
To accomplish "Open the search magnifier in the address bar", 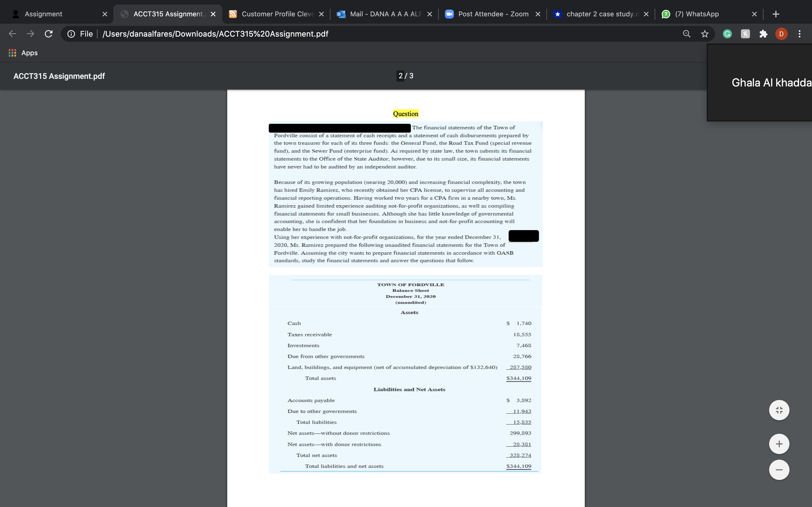I will point(686,34).
